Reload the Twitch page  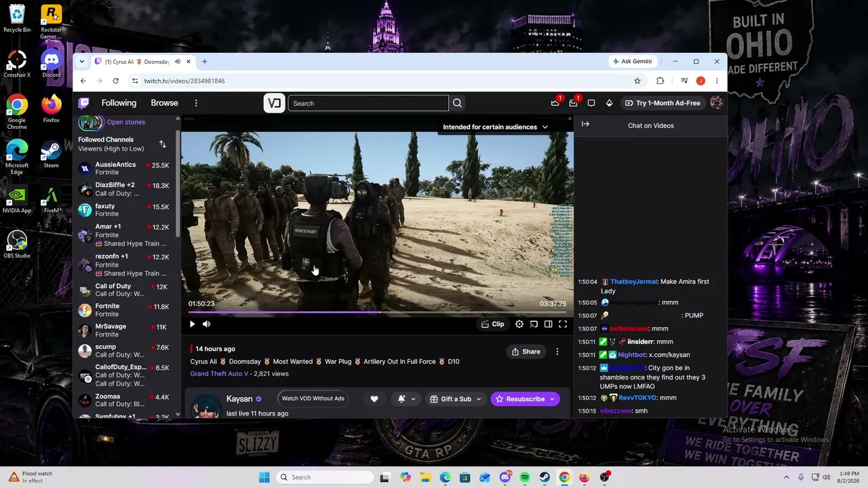116,81
